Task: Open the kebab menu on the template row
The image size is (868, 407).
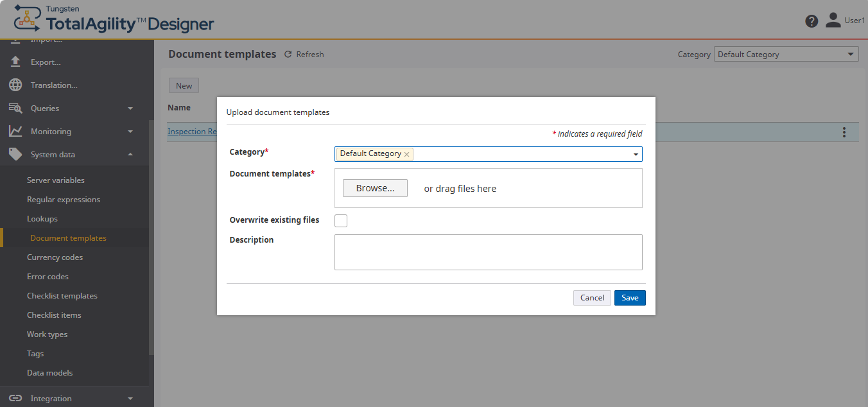Action: coord(844,131)
